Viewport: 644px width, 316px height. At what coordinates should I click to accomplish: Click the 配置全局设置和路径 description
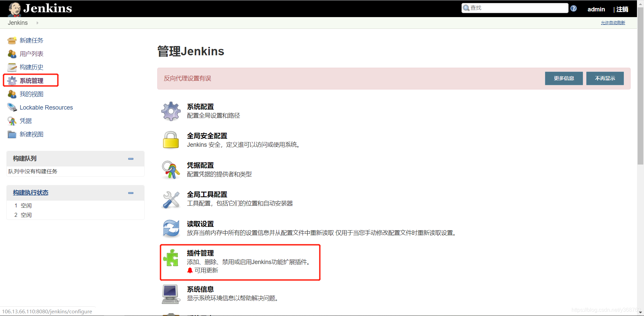[x=213, y=116]
